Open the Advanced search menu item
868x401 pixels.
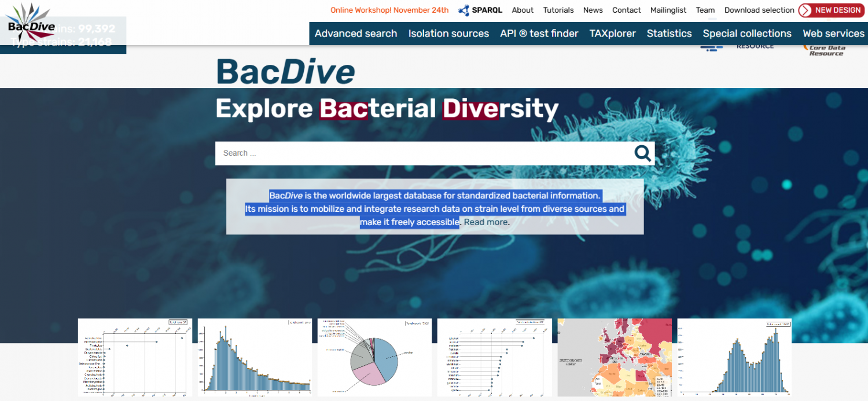click(356, 34)
